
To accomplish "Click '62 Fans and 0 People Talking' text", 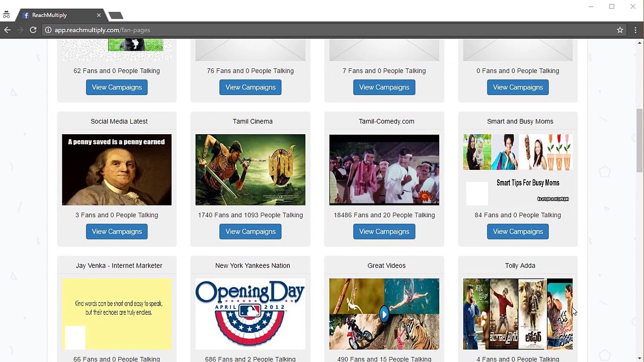I will tap(117, 71).
